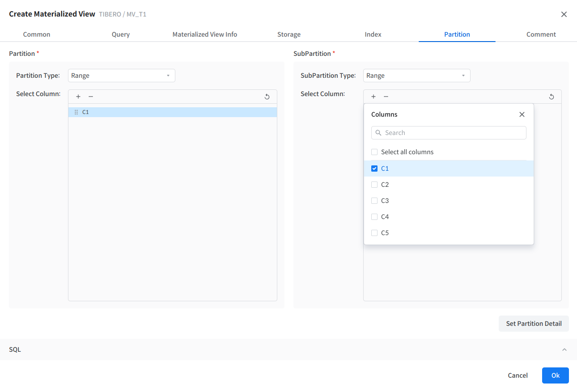Open the SubPartition Type dropdown
Screen dimensions: 577x392
pyautogui.click(x=416, y=76)
